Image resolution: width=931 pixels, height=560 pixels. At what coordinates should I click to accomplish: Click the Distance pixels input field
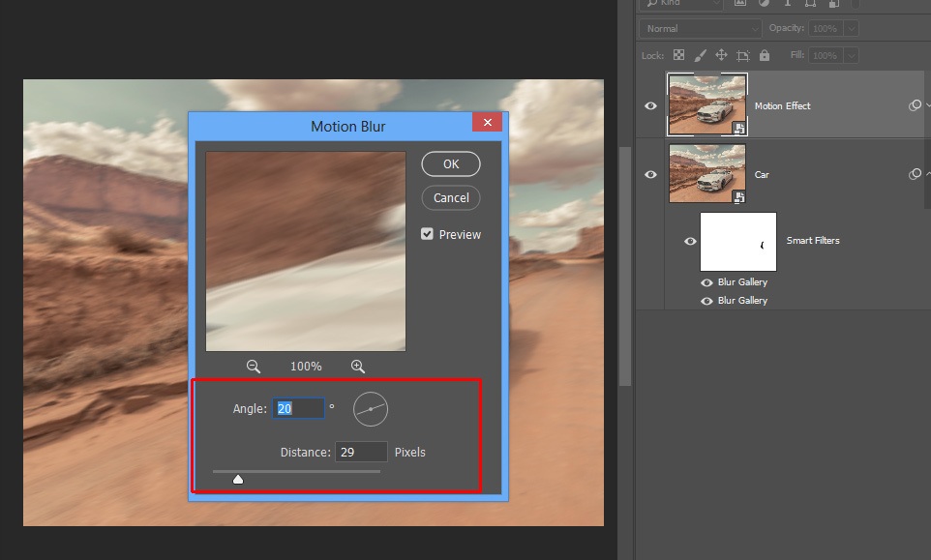(x=361, y=452)
